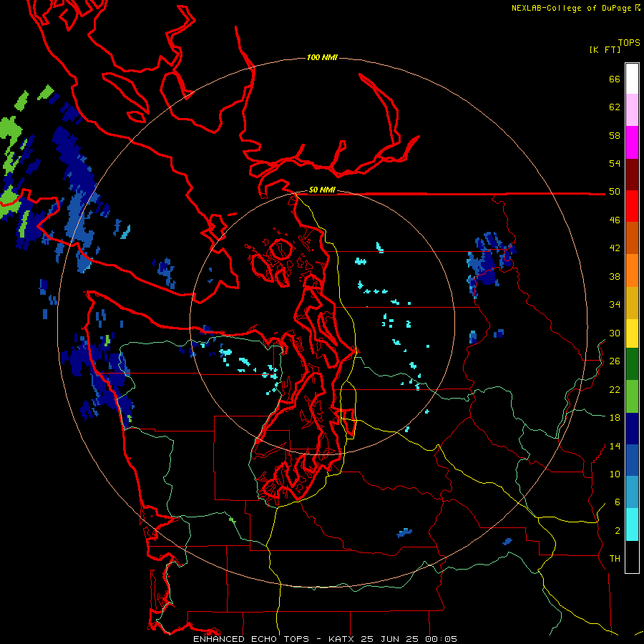
Task: Select the "[K FT]" units label
Action: (605, 49)
